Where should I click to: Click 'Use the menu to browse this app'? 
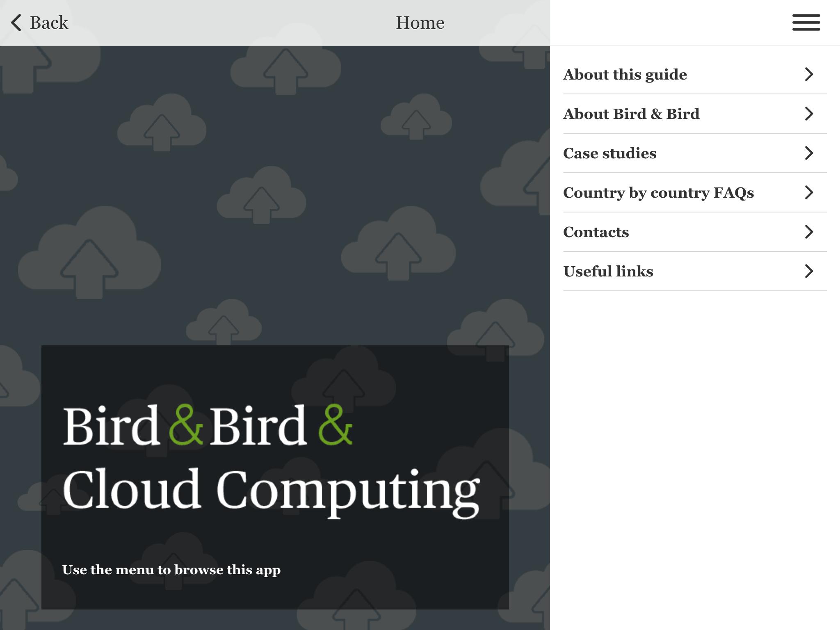coord(171,570)
